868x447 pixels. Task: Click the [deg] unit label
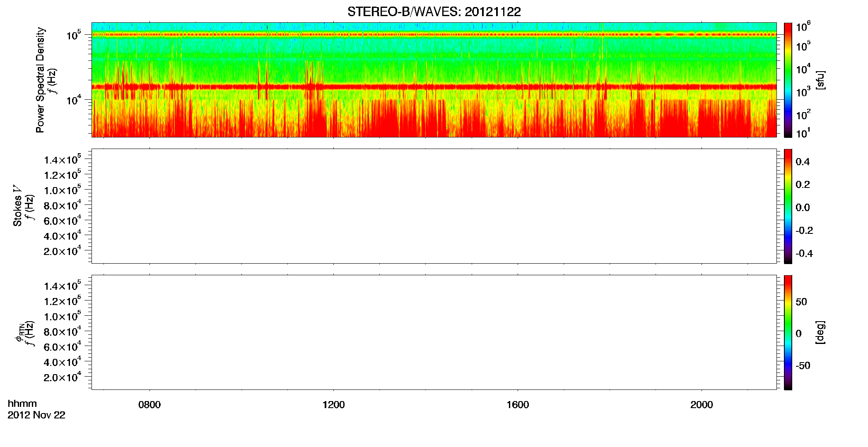tap(820, 332)
